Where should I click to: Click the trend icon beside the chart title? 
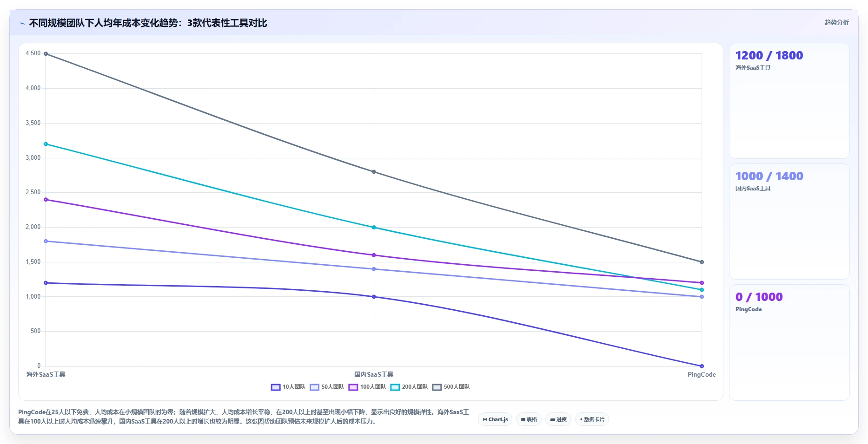(22, 23)
